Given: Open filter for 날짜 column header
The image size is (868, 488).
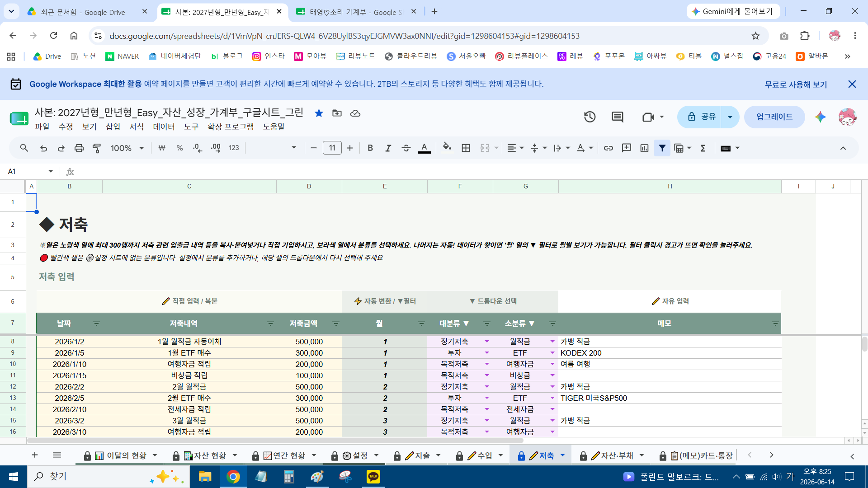Looking at the screenshot, I should pos(96,324).
